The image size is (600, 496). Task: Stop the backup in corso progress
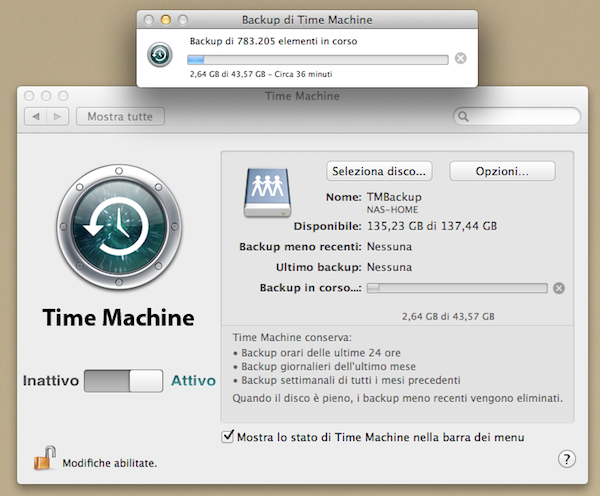[559, 289]
